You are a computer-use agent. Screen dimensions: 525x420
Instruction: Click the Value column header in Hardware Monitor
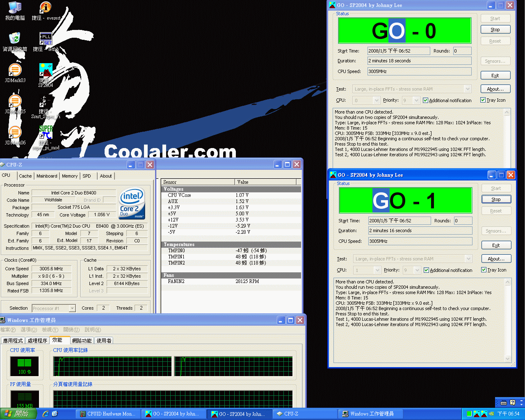coord(265,182)
